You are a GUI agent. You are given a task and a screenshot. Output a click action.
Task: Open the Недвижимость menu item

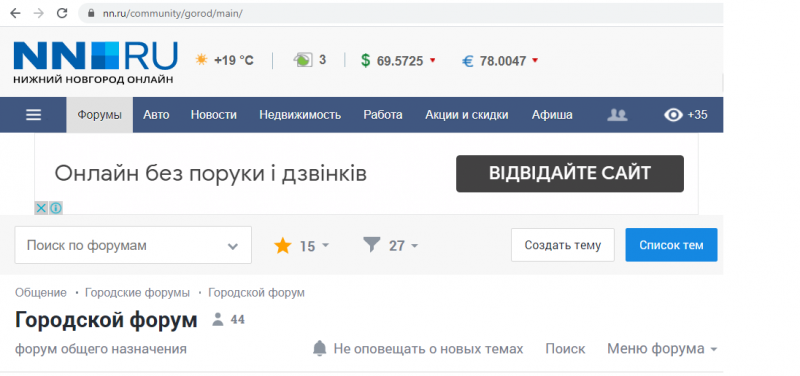tap(300, 115)
